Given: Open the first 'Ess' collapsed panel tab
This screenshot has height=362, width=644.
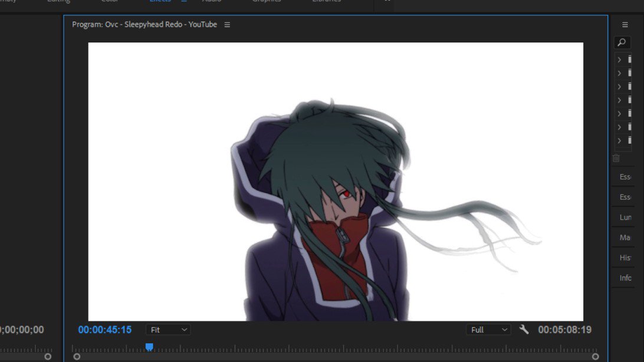Looking at the screenshot, I should pyautogui.click(x=625, y=177).
